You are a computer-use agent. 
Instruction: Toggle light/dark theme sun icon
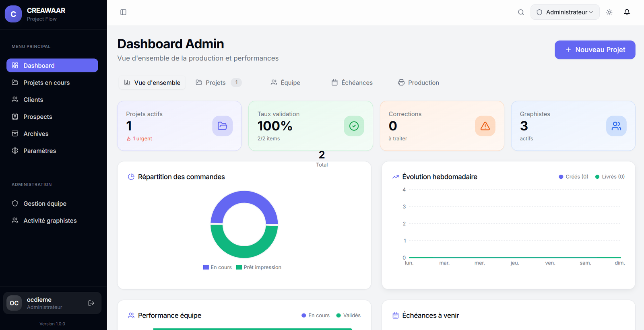(x=609, y=12)
